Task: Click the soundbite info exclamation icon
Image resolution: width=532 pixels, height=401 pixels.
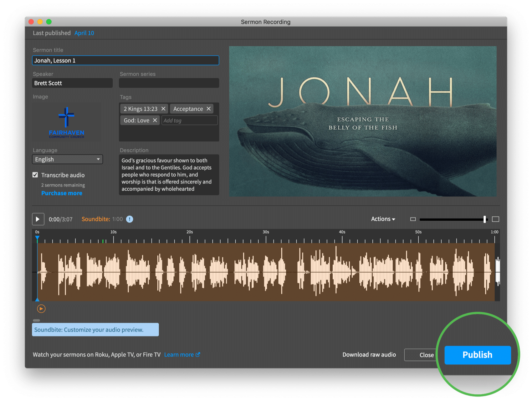Action: (x=130, y=219)
